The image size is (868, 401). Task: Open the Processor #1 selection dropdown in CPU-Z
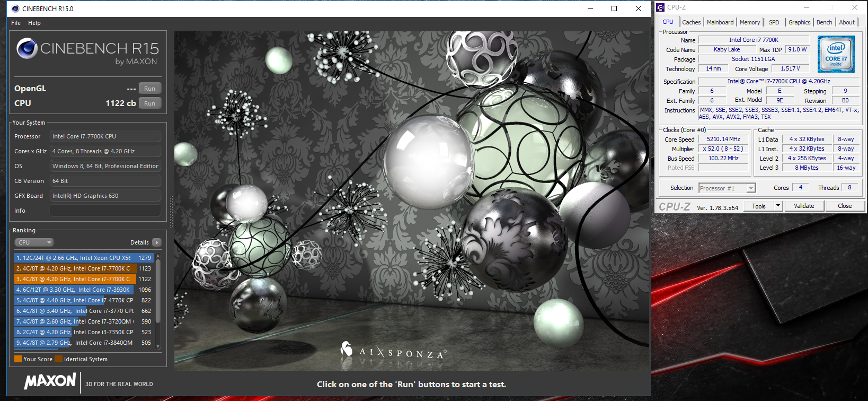727,188
